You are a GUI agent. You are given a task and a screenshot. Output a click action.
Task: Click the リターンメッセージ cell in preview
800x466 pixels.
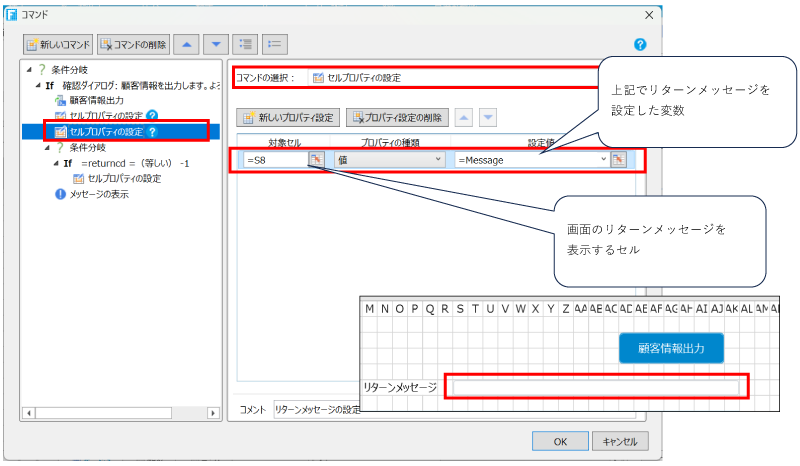[x=595, y=387]
